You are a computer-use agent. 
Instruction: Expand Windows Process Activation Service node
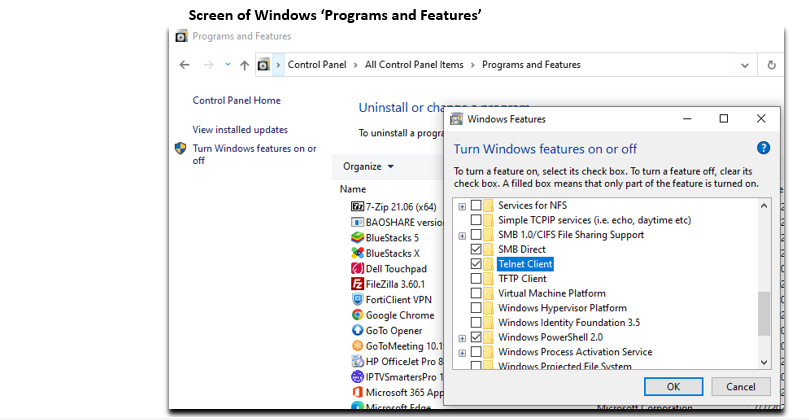pos(462,353)
